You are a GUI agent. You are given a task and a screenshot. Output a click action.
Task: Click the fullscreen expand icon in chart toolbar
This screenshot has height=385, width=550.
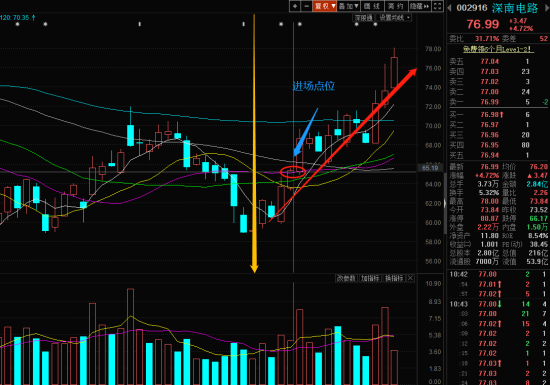pos(437,6)
